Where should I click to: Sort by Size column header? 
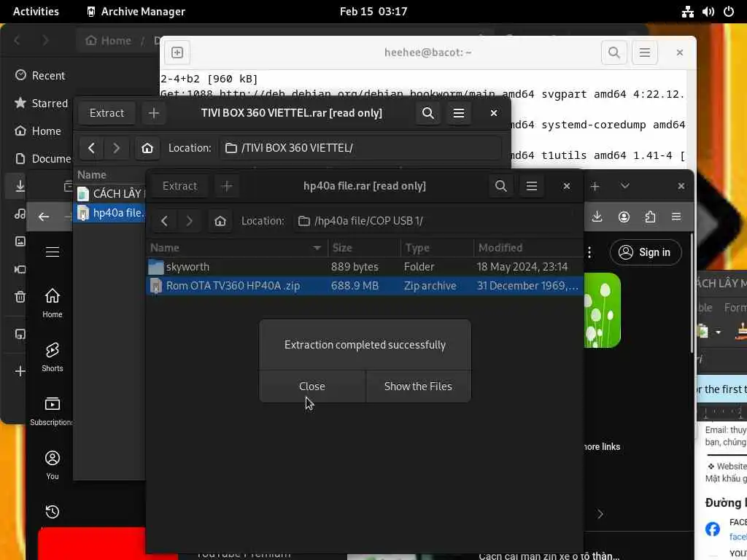(x=364, y=248)
